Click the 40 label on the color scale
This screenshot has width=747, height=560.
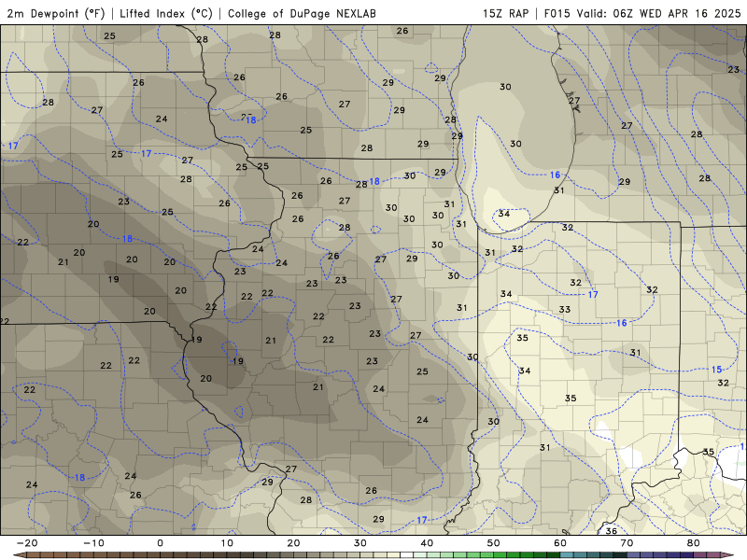[x=427, y=543]
